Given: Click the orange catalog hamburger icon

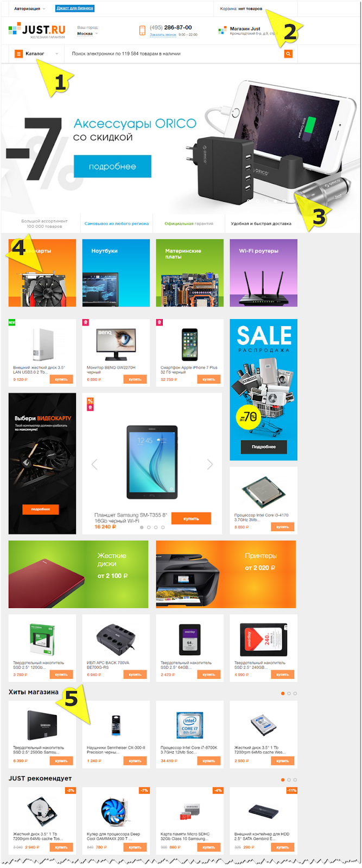Looking at the screenshot, I should pyautogui.click(x=19, y=54).
